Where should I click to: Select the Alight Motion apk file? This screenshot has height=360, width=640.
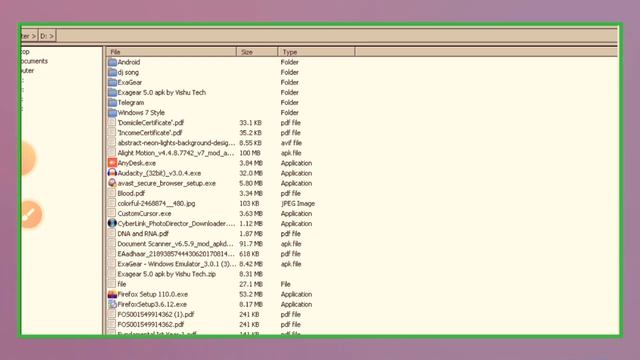pos(176,153)
